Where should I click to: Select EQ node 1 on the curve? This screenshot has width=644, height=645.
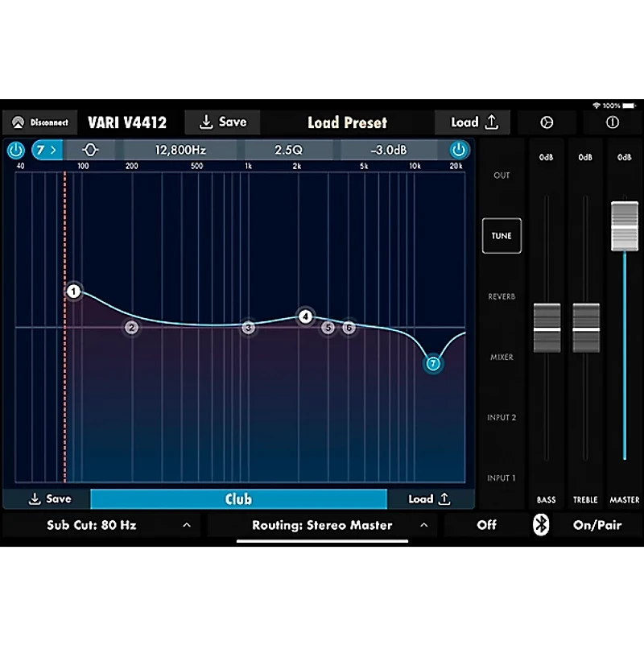(x=74, y=291)
